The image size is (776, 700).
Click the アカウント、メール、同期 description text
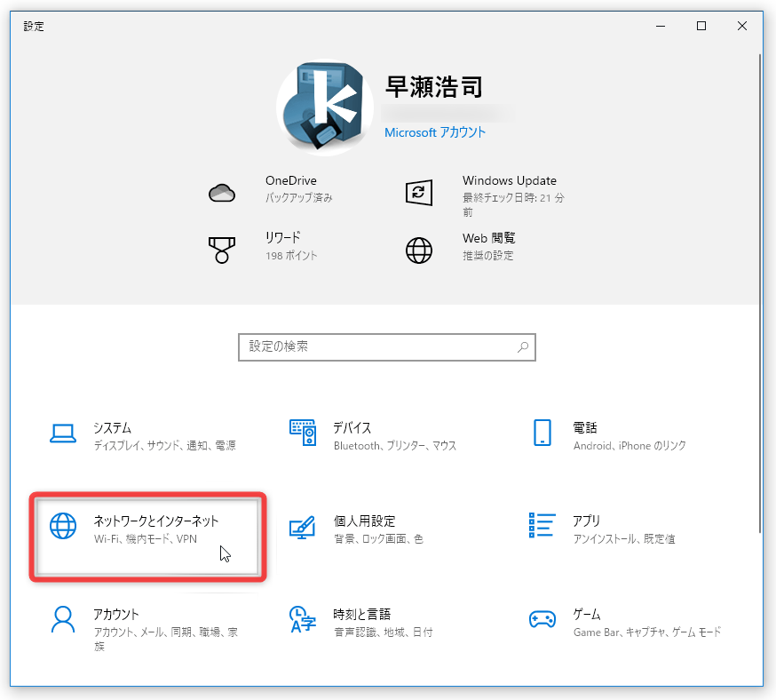pos(166,639)
